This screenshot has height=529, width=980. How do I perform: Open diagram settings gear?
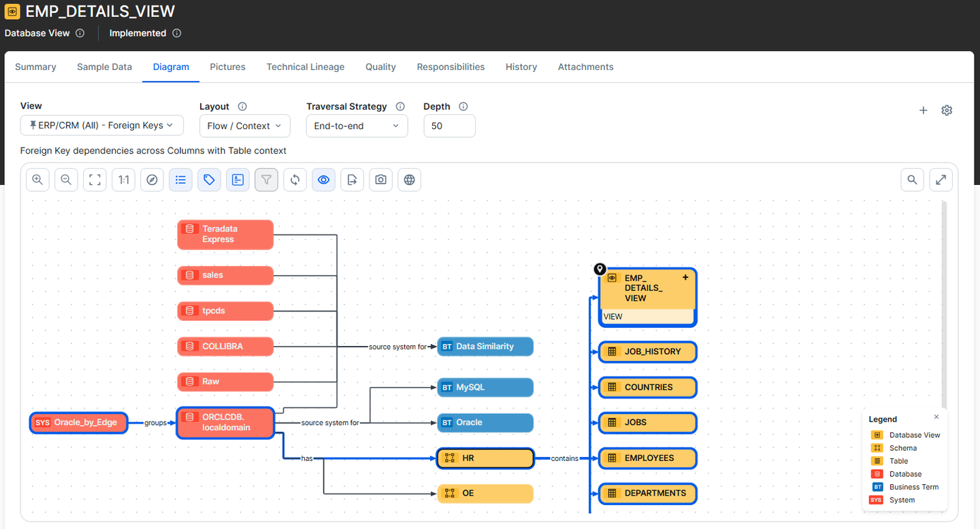pyautogui.click(x=947, y=110)
